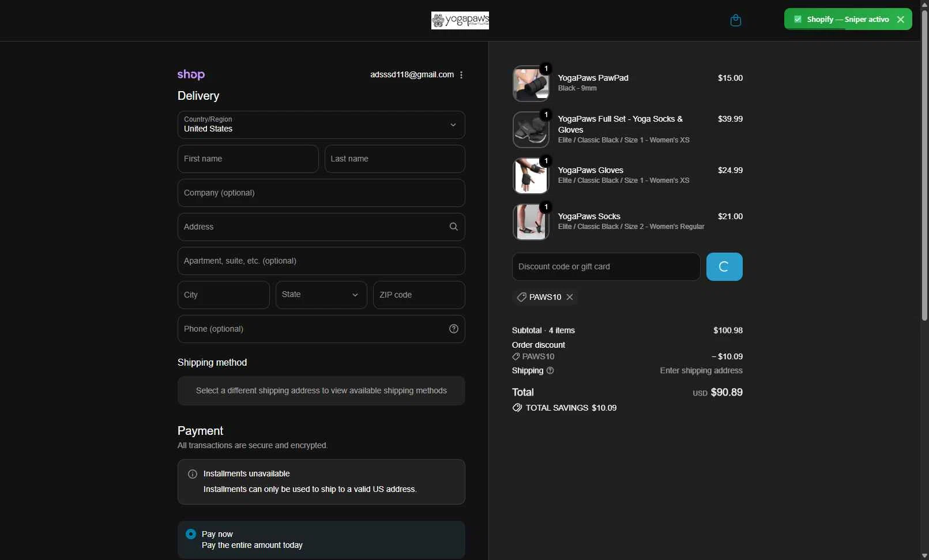Click the 'Subtotal · 4 items' label
929x560 pixels.
point(543,330)
